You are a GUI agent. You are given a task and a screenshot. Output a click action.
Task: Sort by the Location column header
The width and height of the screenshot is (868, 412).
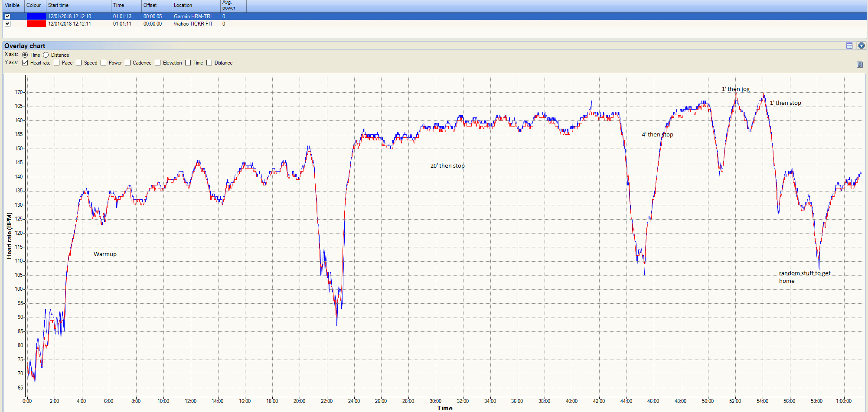pyautogui.click(x=196, y=6)
